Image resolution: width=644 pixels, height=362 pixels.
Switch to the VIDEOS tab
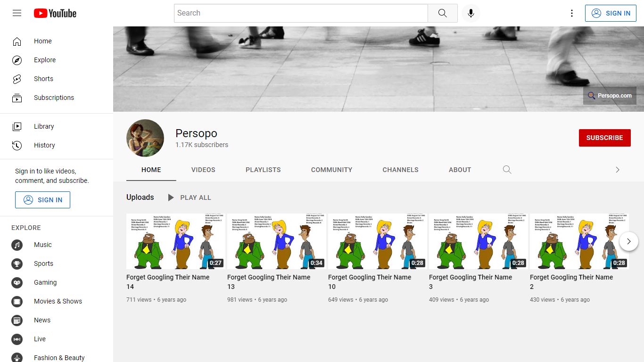(x=203, y=170)
